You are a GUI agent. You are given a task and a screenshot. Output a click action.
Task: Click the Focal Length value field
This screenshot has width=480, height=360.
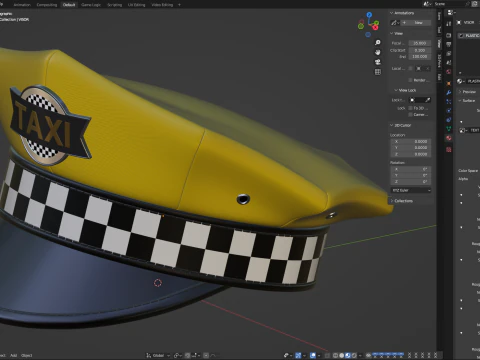click(x=420, y=43)
